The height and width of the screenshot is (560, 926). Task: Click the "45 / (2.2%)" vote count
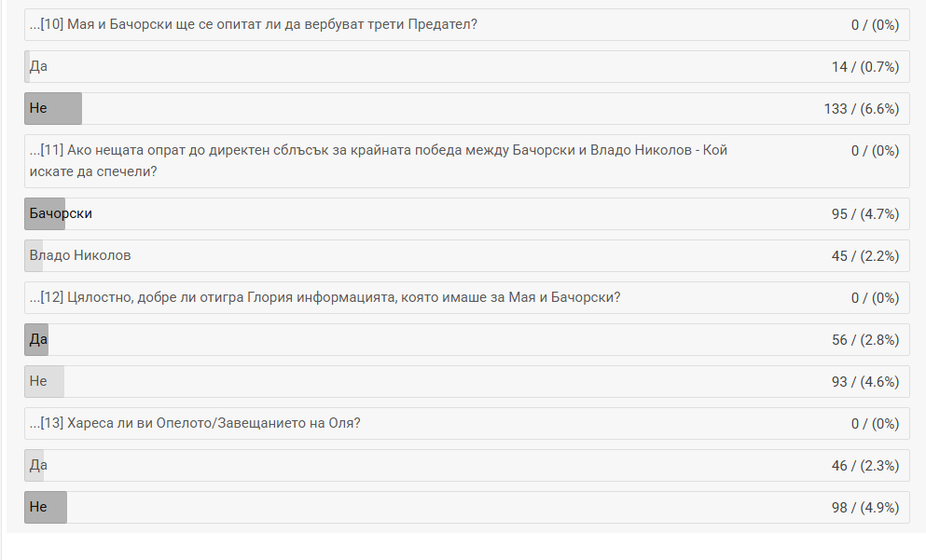tap(864, 256)
